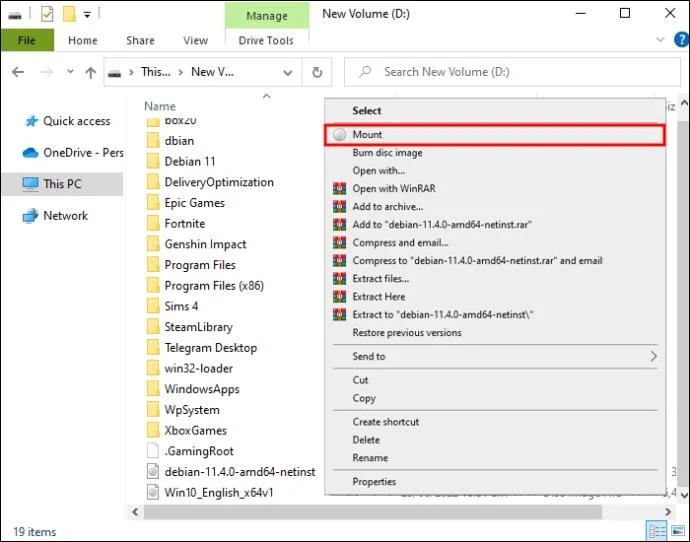Go back with the Back arrow
Screen dimensions: 690x542
click(x=18, y=72)
